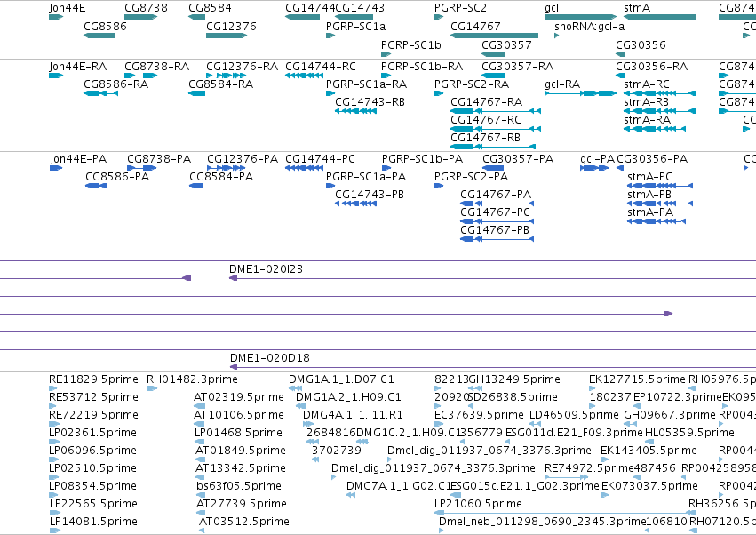Image resolution: width=756 pixels, height=535 pixels.
Task: Select the CG14767-RC transcript
Action: [x=496, y=129]
